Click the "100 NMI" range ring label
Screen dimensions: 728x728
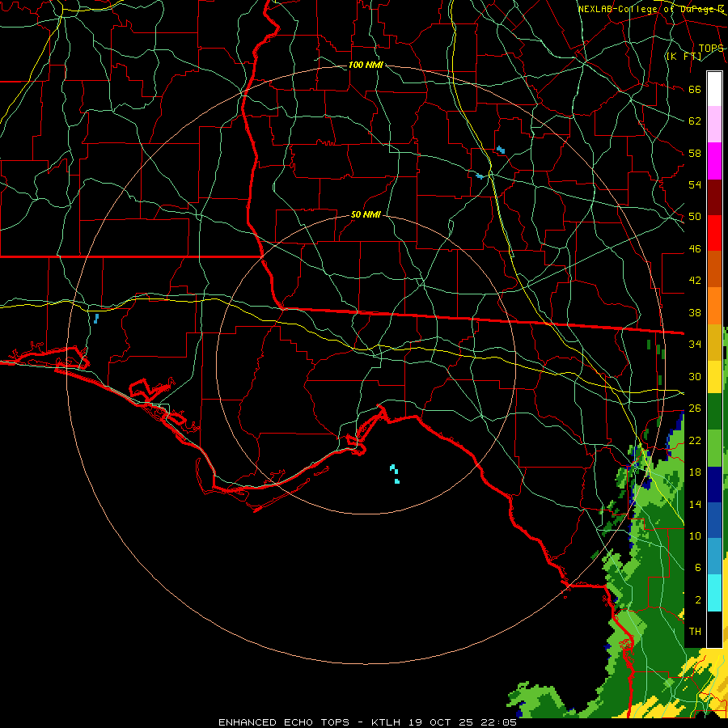click(366, 65)
